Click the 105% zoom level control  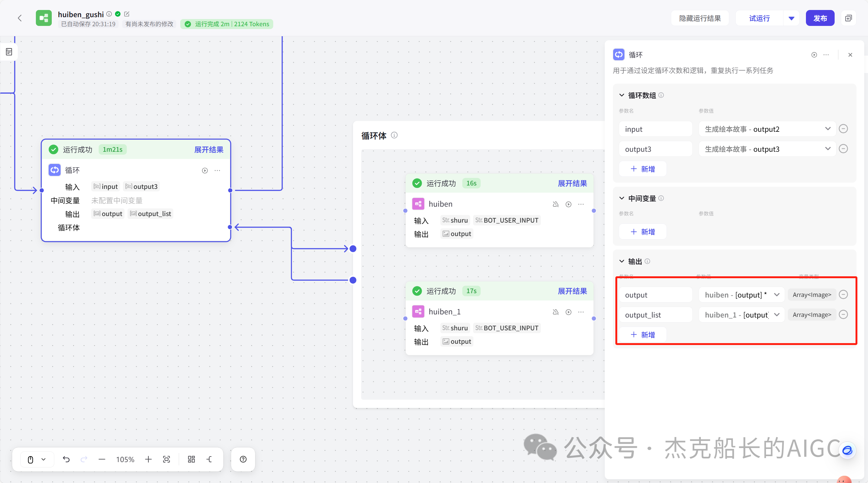coord(125,459)
